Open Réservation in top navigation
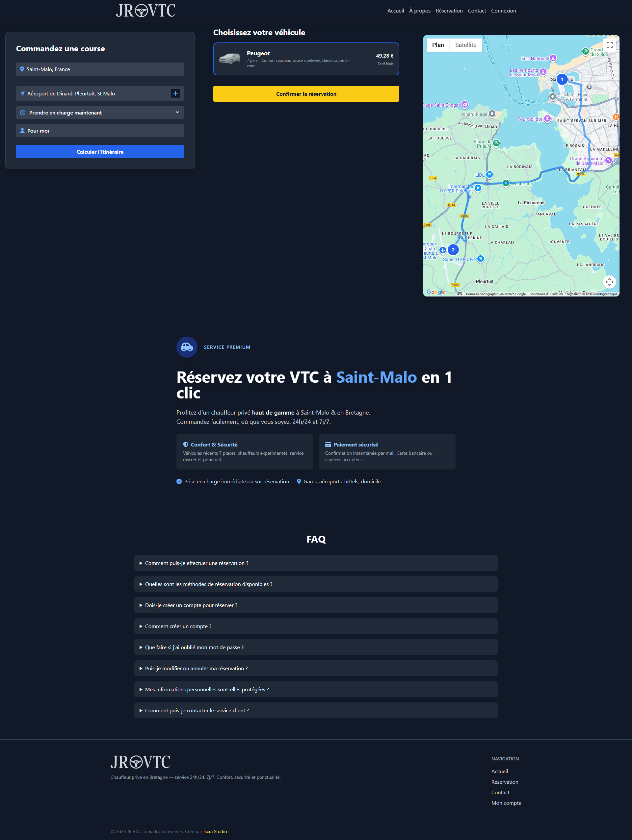The height and width of the screenshot is (840, 632). coord(449,11)
